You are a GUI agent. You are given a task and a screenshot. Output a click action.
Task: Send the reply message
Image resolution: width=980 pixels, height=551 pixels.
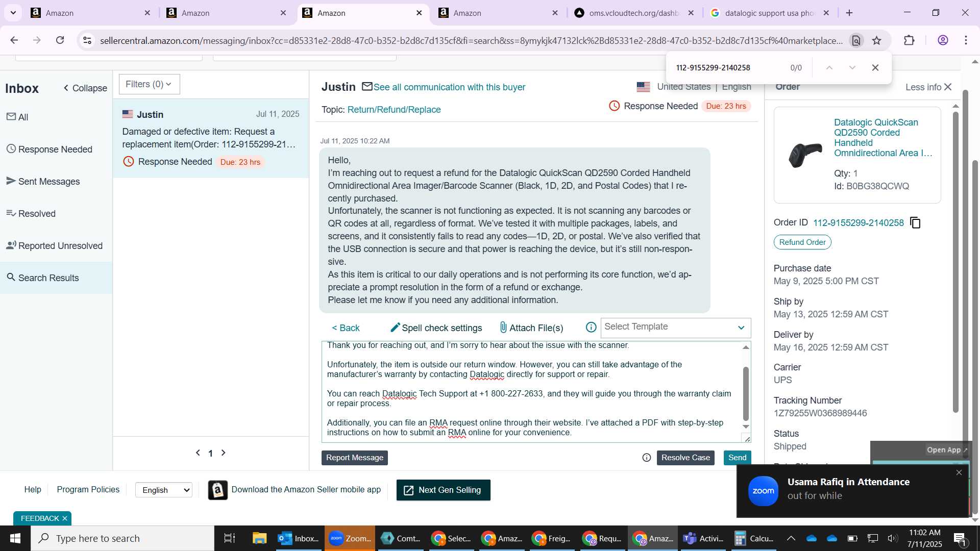point(737,458)
